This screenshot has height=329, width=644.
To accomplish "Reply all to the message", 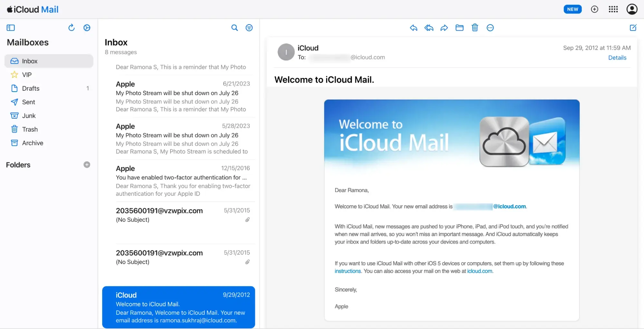I will tap(429, 28).
